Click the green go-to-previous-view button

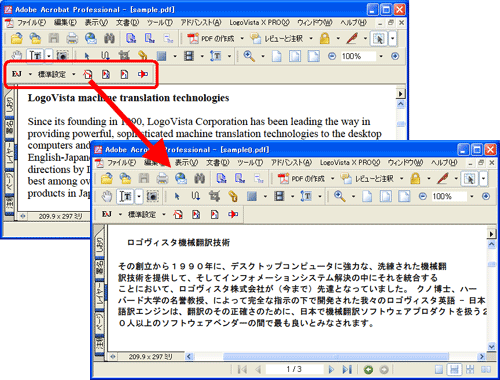click(x=368, y=370)
